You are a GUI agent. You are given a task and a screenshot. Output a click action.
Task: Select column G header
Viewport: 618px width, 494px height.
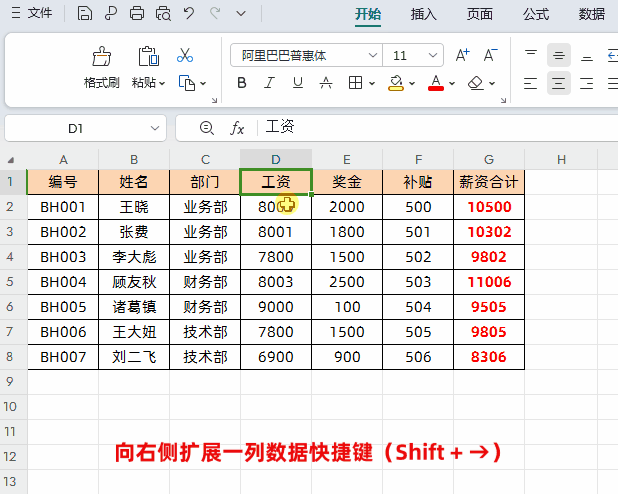pos(489,160)
